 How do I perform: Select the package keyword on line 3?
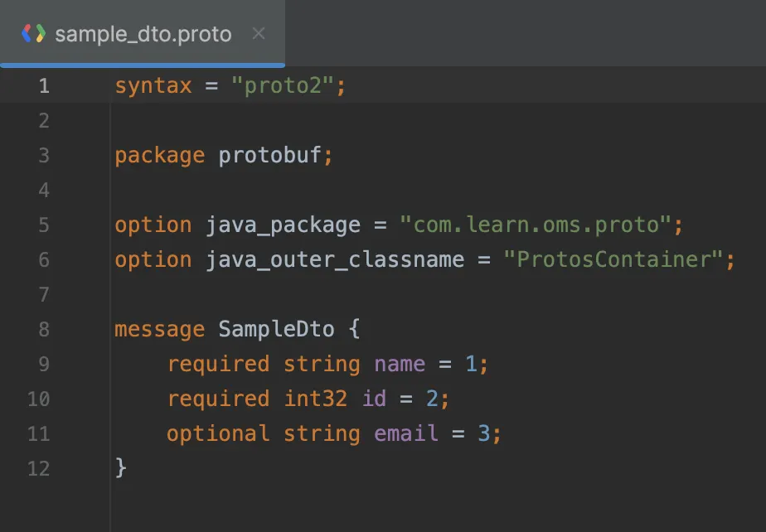[159, 155]
